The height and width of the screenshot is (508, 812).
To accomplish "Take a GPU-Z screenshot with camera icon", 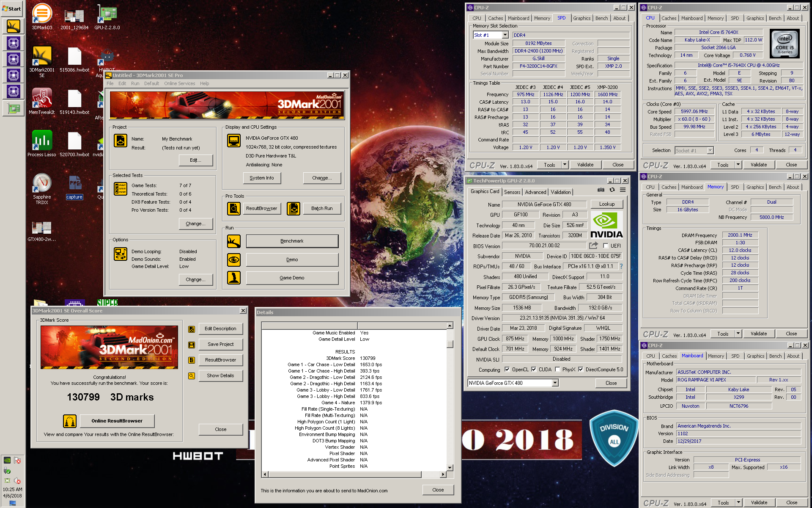I will pos(601,190).
